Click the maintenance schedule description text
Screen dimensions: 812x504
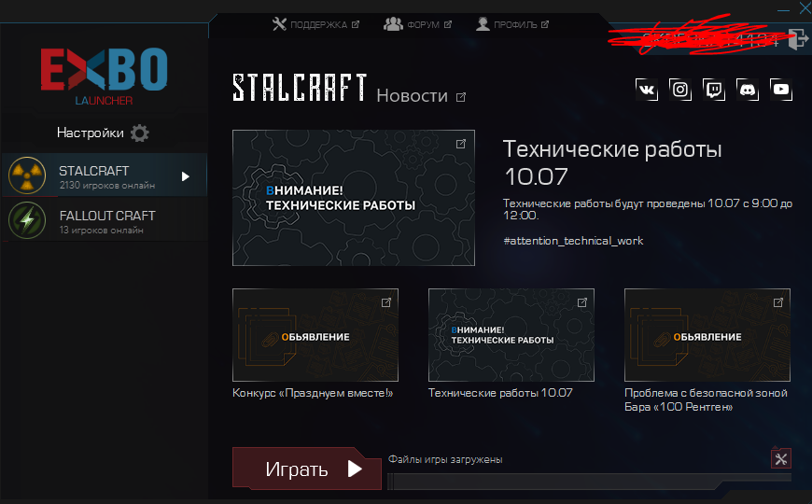pos(648,209)
